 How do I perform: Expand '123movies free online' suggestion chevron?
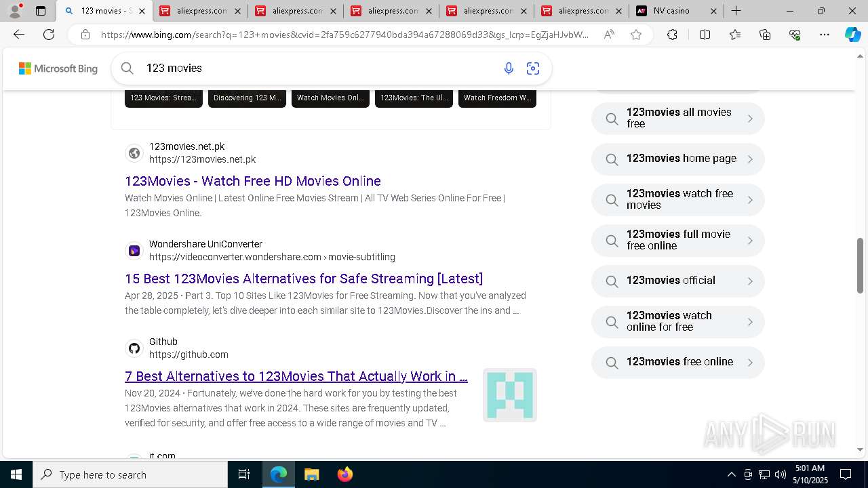pos(750,363)
